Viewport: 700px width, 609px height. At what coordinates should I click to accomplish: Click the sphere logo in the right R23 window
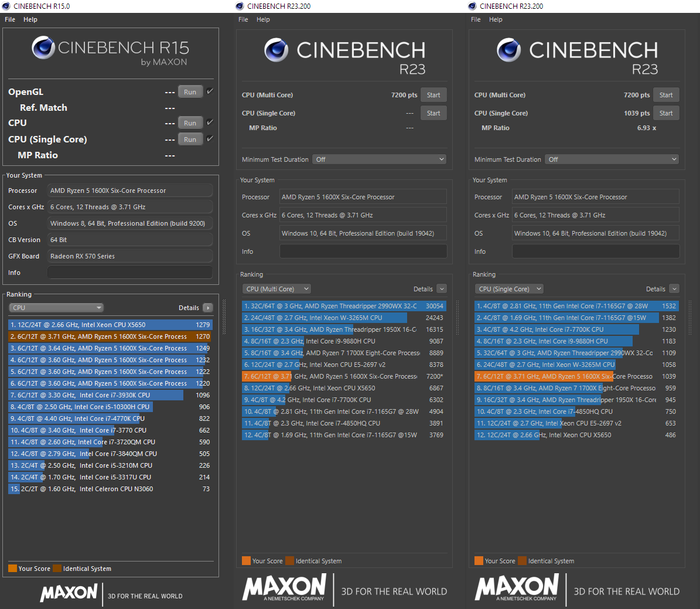tap(509, 50)
